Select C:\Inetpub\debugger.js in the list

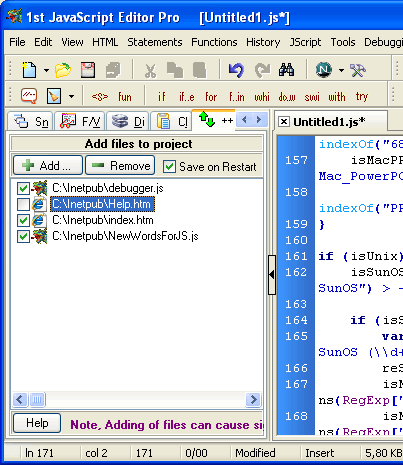point(108,188)
